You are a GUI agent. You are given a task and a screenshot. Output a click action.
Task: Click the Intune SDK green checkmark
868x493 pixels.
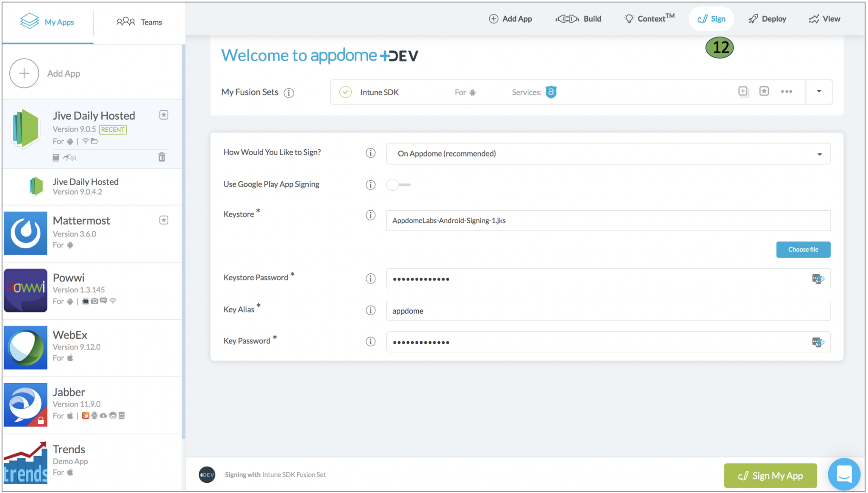pos(346,92)
